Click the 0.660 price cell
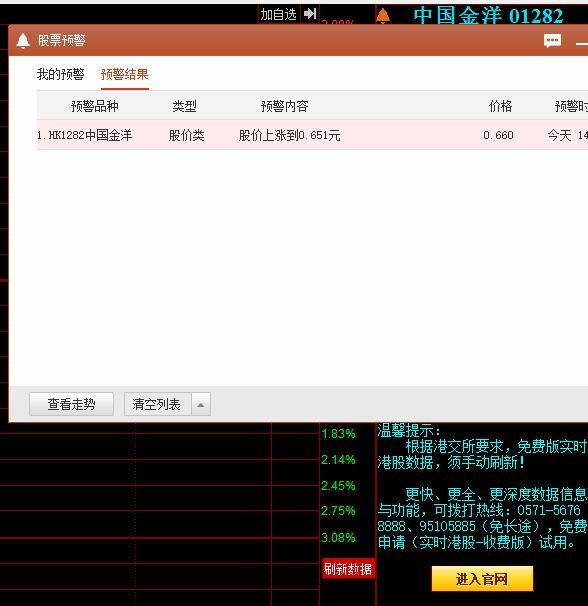The width and height of the screenshot is (588, 606). tap(498, 135)
